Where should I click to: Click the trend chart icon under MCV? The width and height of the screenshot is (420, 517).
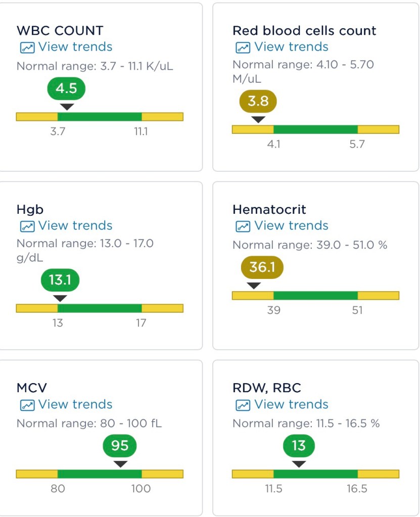click(26, 405)
